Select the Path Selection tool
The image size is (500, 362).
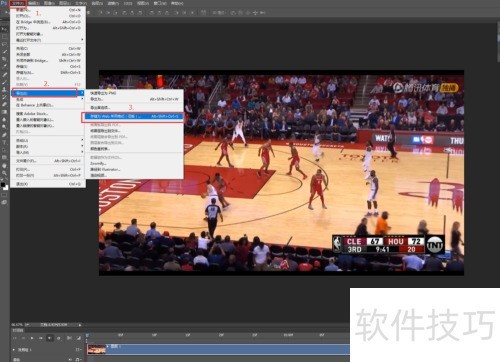tap(4, 150)
